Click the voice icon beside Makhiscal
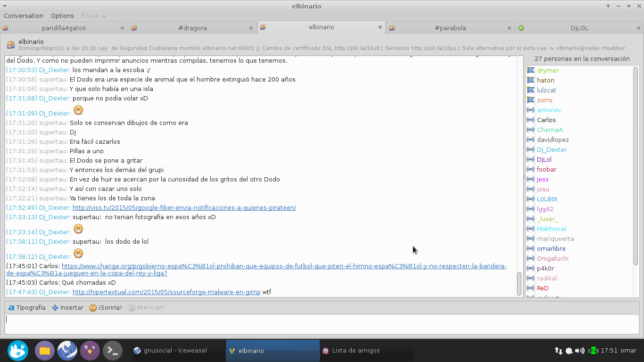 (530, 229)
